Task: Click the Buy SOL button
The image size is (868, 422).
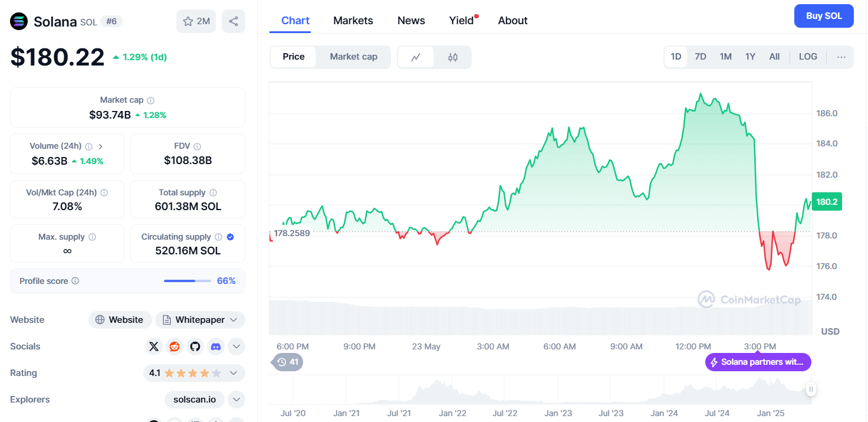Action: point(824,16)
